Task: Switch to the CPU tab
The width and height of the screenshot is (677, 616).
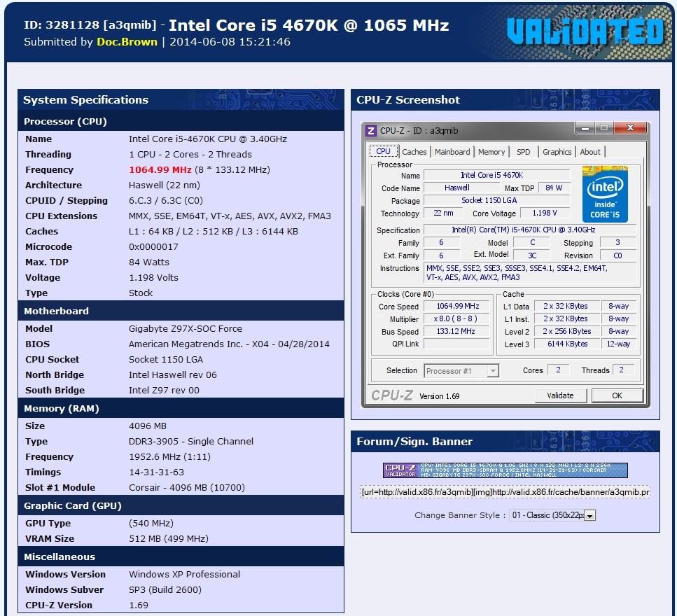Action: coord(383,151)
